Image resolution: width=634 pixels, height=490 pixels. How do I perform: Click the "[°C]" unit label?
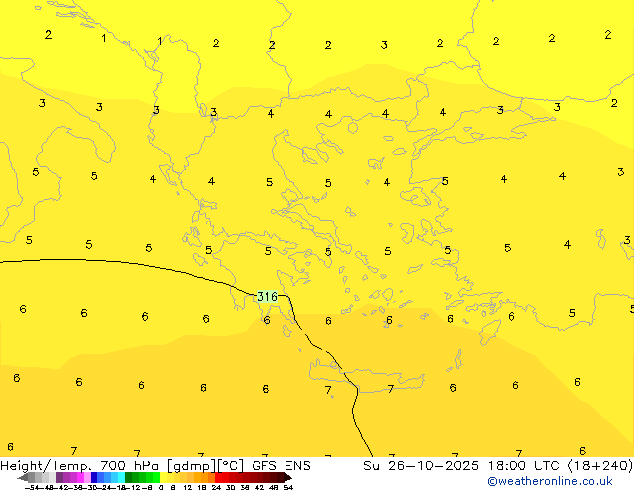[x=231, y=466]
